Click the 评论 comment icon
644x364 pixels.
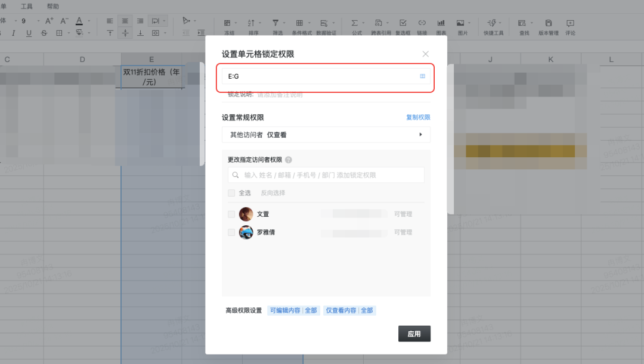point(570,23)
